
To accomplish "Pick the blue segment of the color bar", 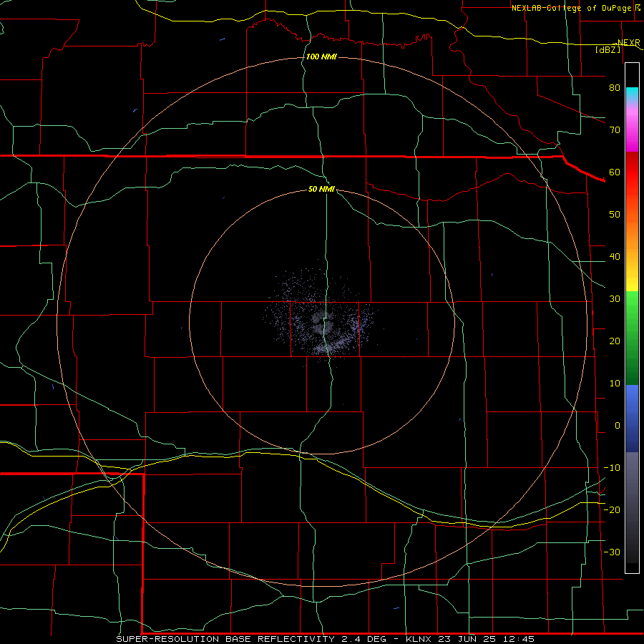I will point(632,418).
